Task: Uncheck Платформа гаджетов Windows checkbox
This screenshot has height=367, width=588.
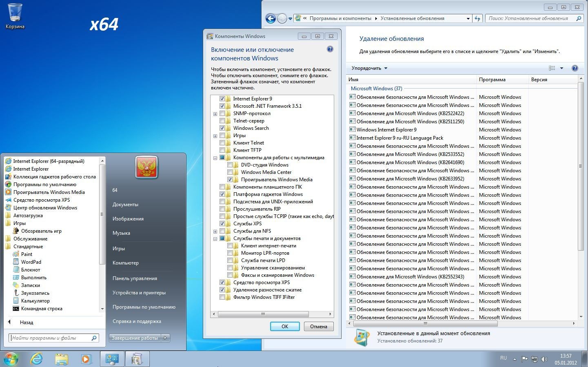Action: (x=222, y=194)
